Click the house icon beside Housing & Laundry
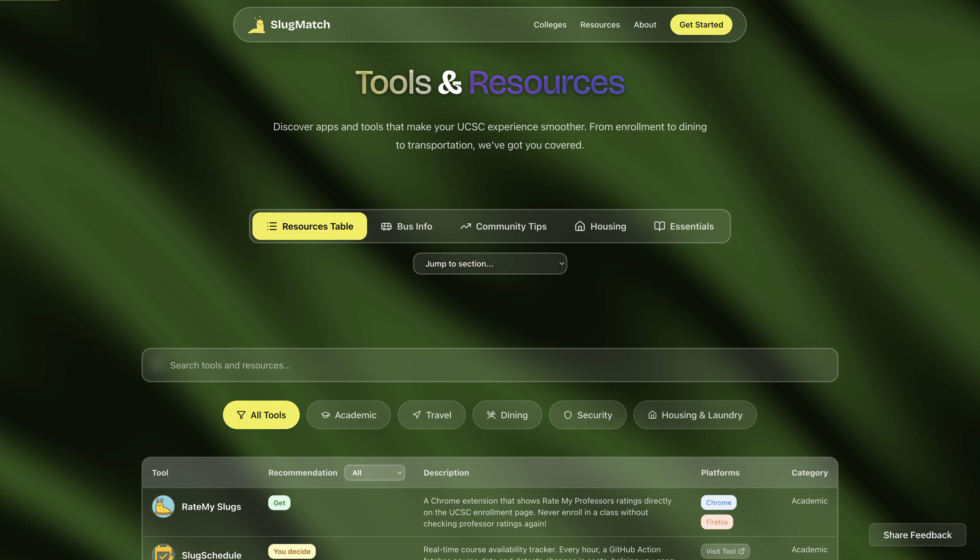 [x=652, y=415]
